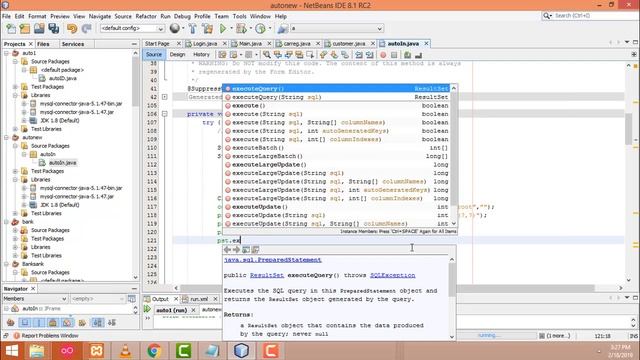Toggle Show Inner Classes in Navigator
This screenshot has height=360, width=640.
67,322
